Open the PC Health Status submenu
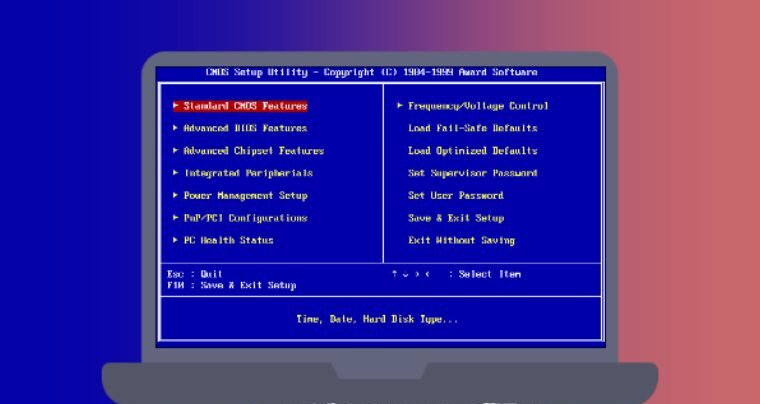Image resolution: width=760 pixels, height=404 pixels. pos(228,241)
